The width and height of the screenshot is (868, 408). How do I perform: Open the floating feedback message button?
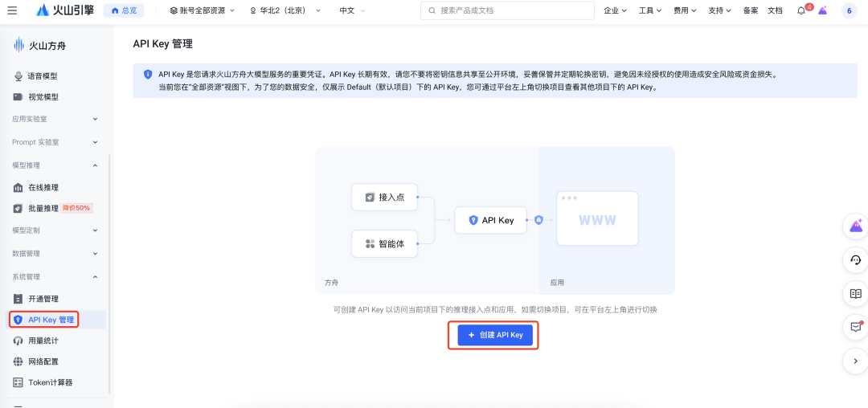click(x=856, y=328)
